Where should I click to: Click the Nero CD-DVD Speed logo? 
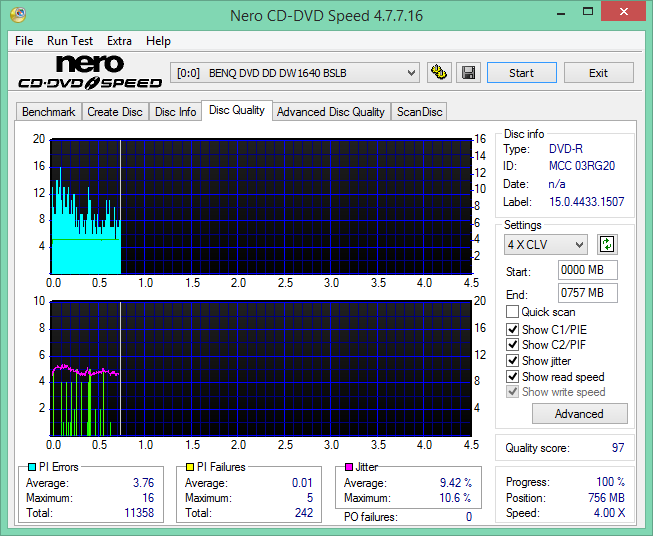(90, 72)
